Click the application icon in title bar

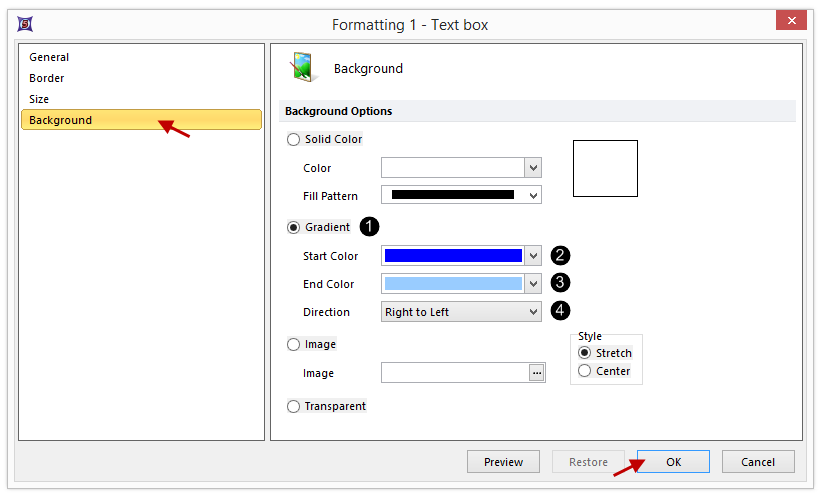pyautogui.click(x=25, y=23)
